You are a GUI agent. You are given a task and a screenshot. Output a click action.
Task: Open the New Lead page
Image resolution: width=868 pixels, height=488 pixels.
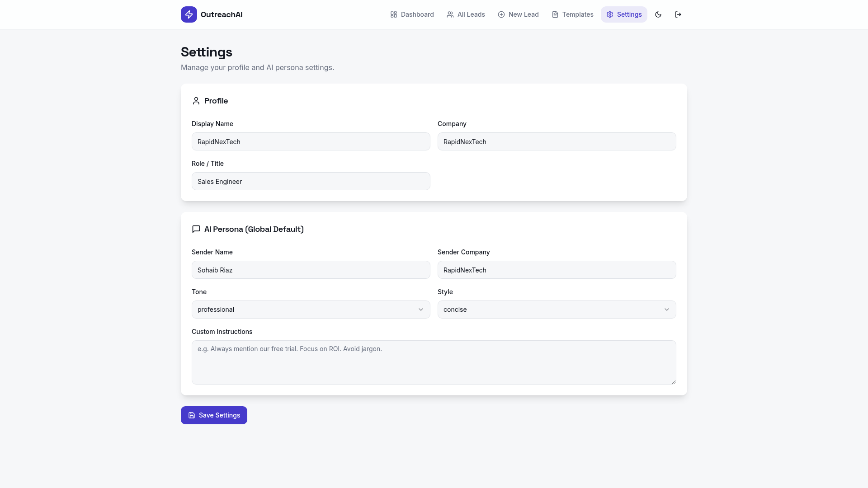[518, 14]
